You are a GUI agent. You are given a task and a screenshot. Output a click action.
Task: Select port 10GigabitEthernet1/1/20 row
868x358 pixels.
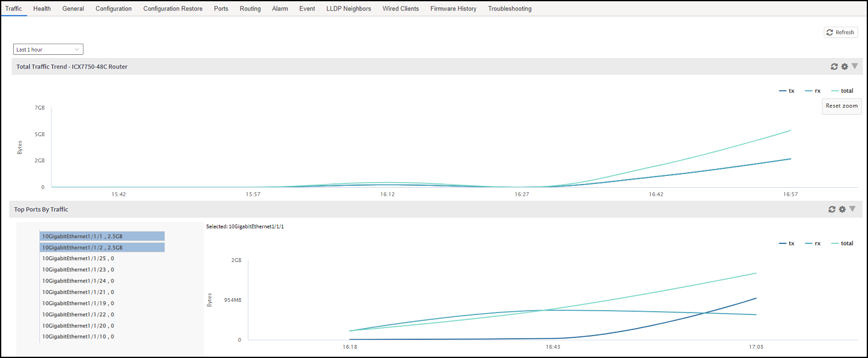78,326
